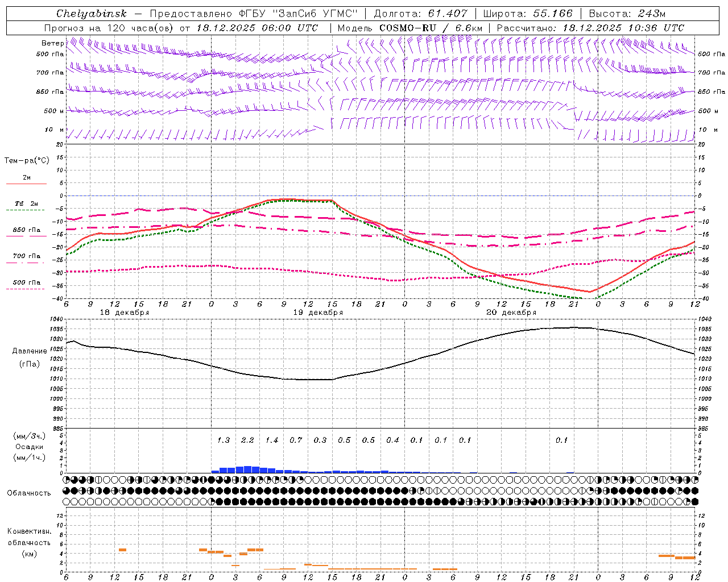Screen dimensions: 728x582
Task: Click the Td 2м dew point legend entry
Action: 27,203
